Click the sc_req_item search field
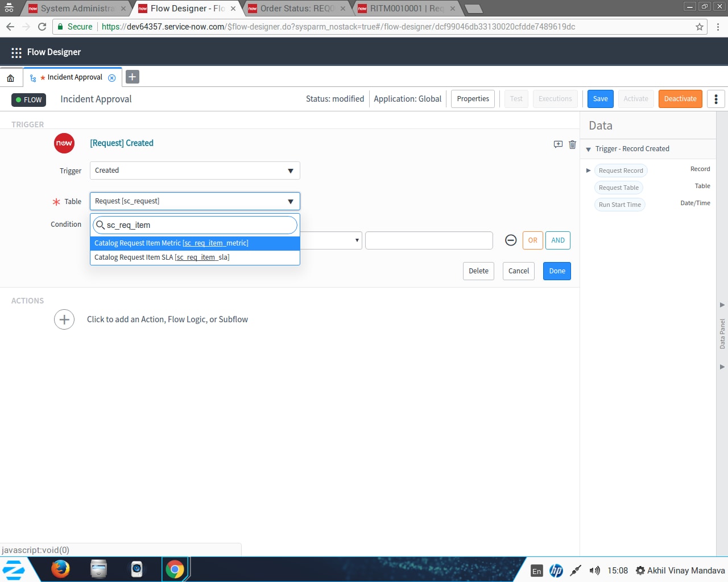Viewport: 728px width, 582px height. (x=195, y=225)
